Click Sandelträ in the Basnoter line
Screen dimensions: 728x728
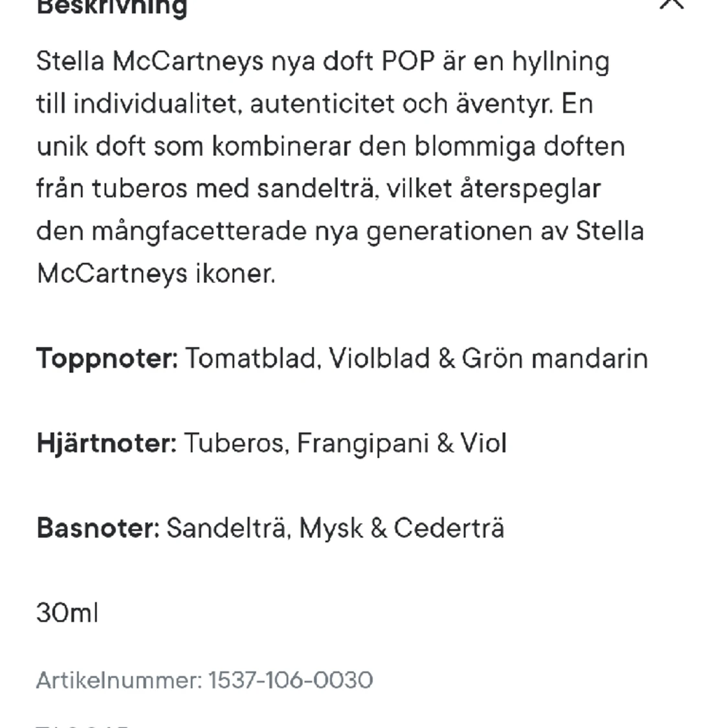pyautogui.click(x=228, y=528)
